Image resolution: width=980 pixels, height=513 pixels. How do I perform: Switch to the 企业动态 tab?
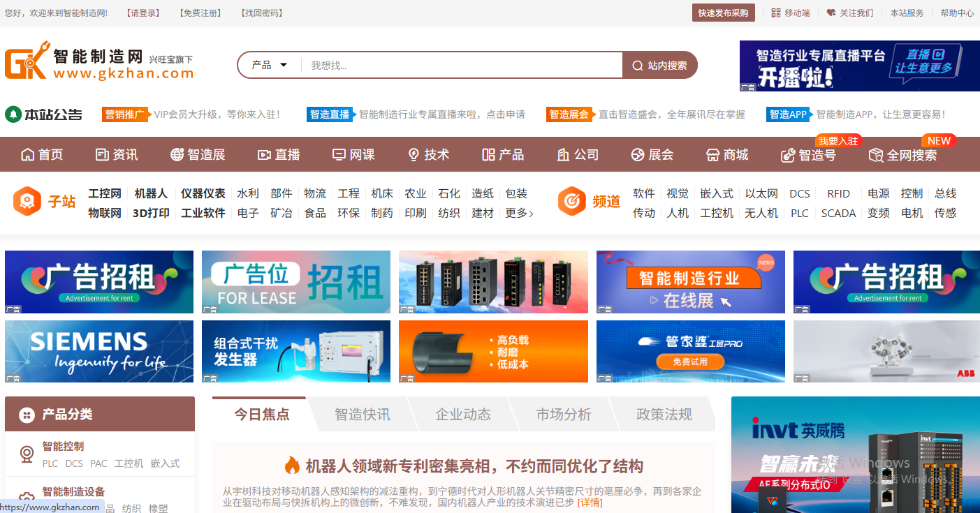[x=465, y=414]
